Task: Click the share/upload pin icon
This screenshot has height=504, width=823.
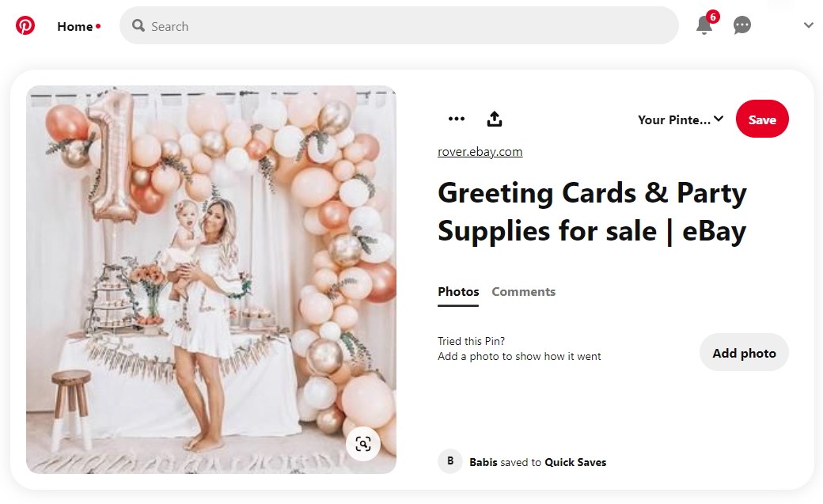Action: [495, 119]
